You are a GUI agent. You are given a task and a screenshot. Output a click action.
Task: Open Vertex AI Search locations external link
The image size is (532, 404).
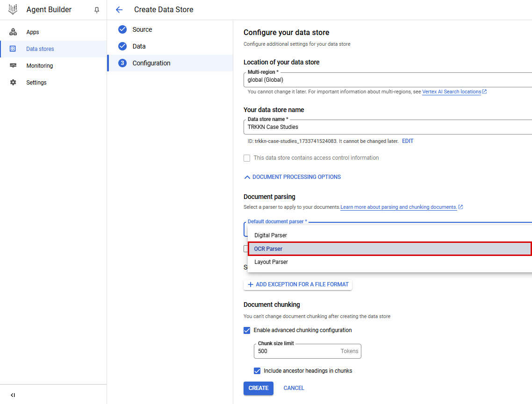452,92
